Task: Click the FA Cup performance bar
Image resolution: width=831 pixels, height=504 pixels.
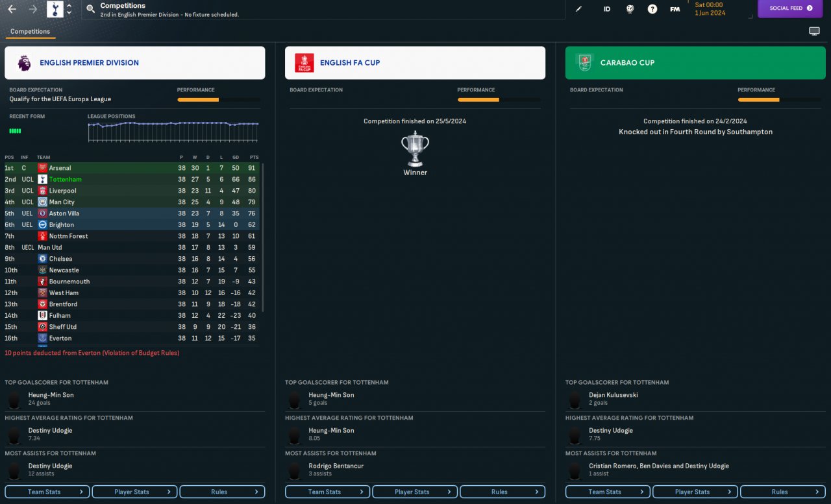Action: (x=499, y=100)
